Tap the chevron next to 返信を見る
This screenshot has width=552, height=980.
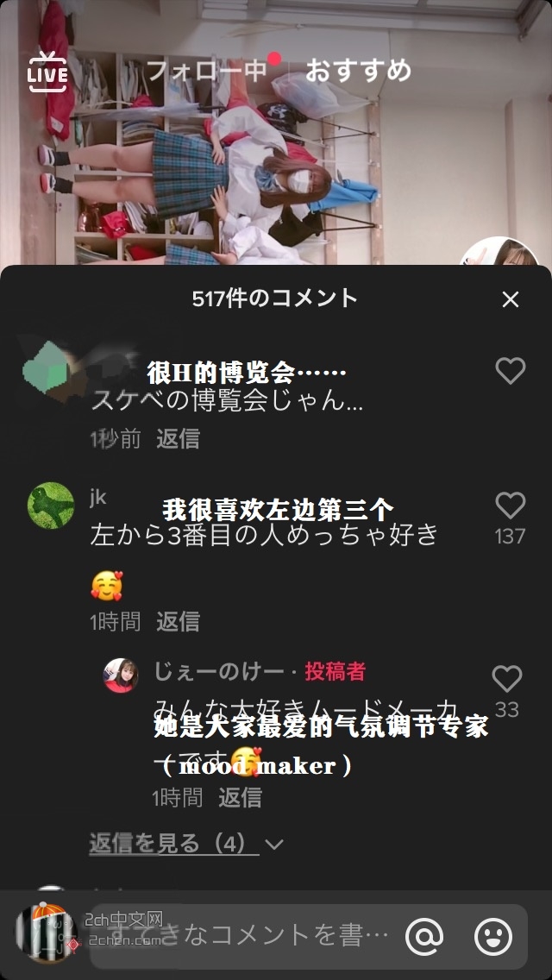click(x=273, y=845)
